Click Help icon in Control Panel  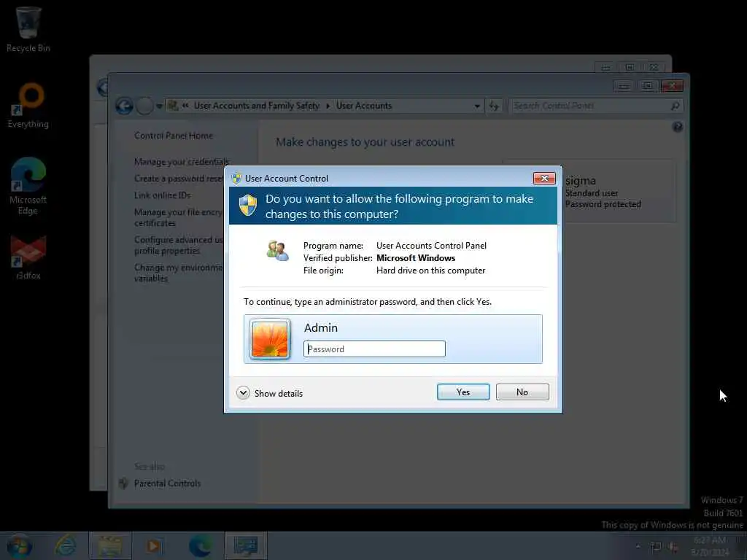coord(678,127)
